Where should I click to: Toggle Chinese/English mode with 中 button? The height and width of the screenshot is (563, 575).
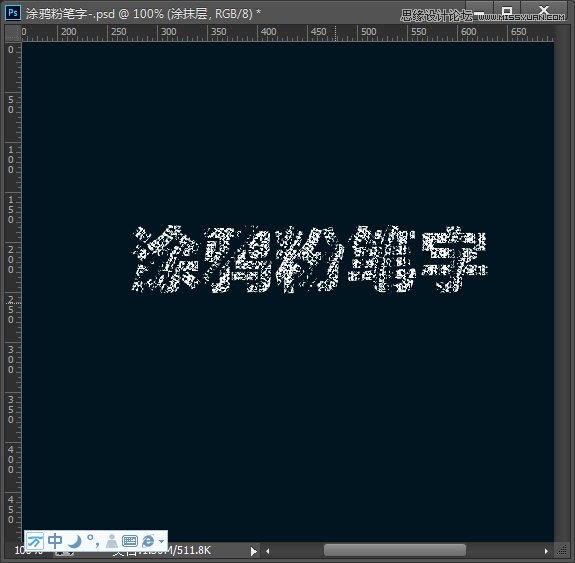pos(55,541)
